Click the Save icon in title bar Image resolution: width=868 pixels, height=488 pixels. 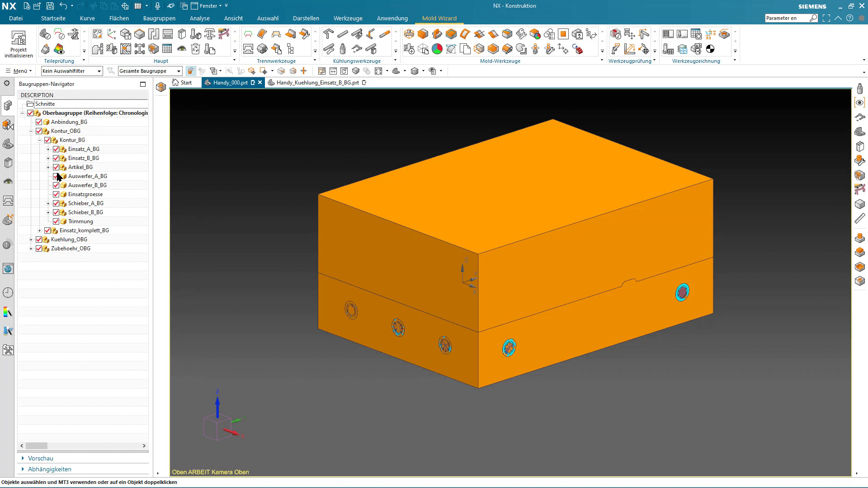click(x=50, y=6)
